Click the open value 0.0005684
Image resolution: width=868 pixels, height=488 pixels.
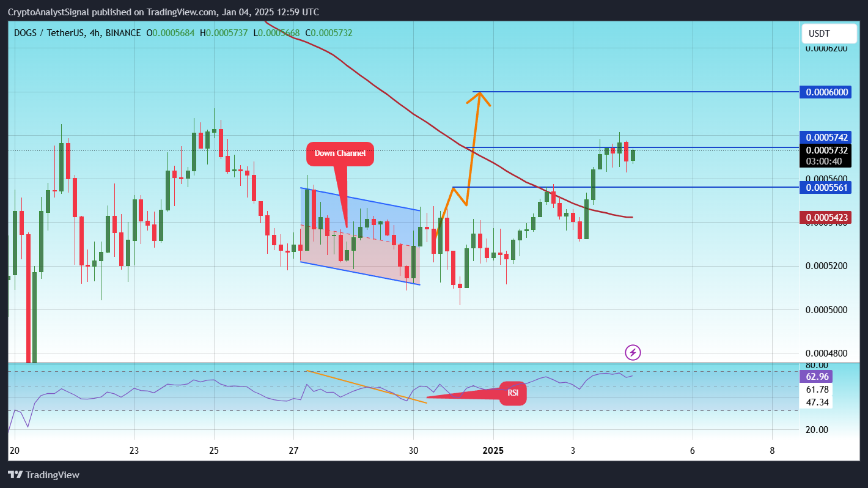[x=174, y=32]
